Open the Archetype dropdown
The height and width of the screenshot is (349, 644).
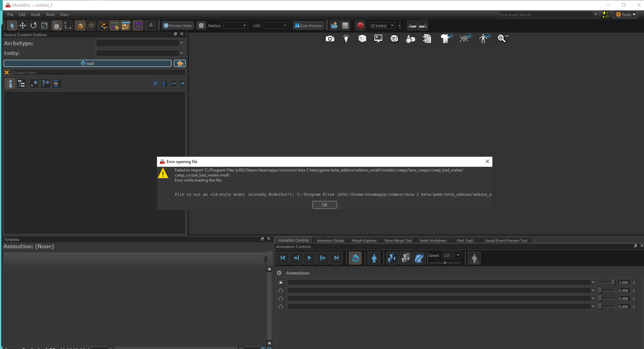[140, 43]
